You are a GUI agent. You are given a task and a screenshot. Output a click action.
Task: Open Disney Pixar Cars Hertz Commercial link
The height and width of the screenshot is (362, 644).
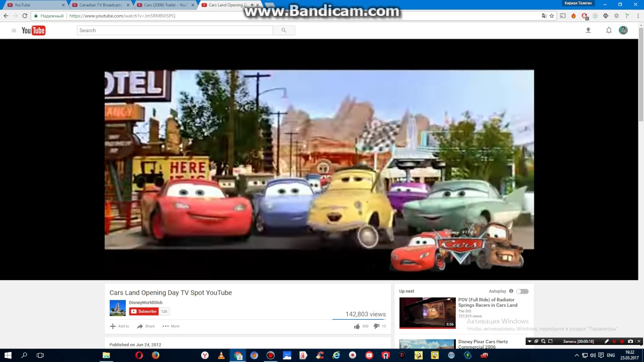coord(483,344)
